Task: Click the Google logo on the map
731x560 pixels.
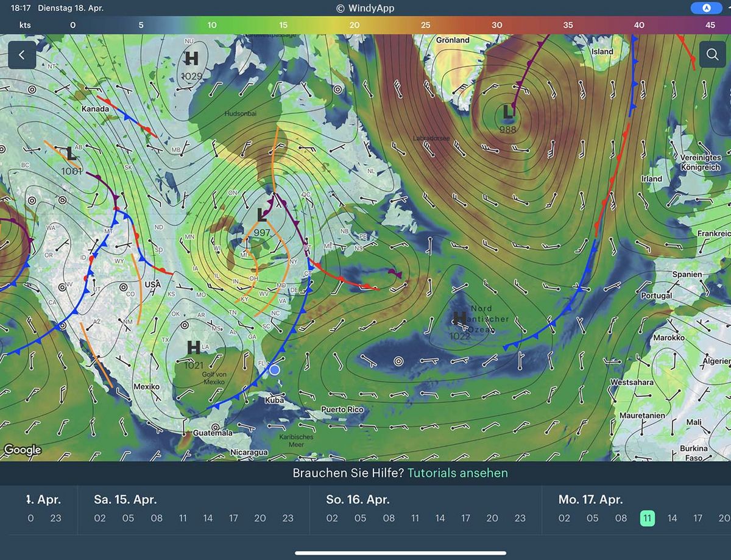Action: pos(23,450)
